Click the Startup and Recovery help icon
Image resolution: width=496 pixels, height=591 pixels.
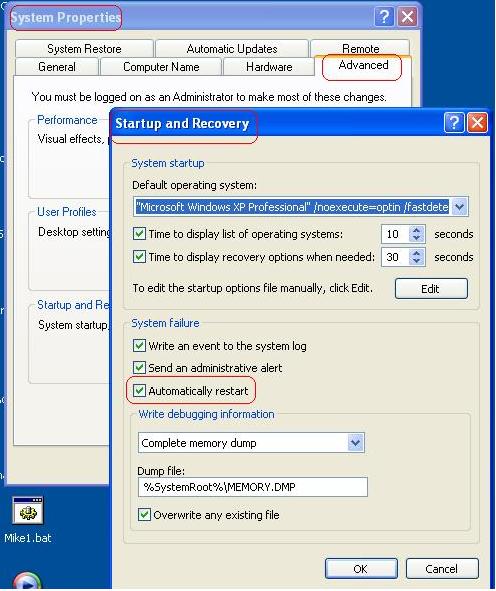[454, 122]
